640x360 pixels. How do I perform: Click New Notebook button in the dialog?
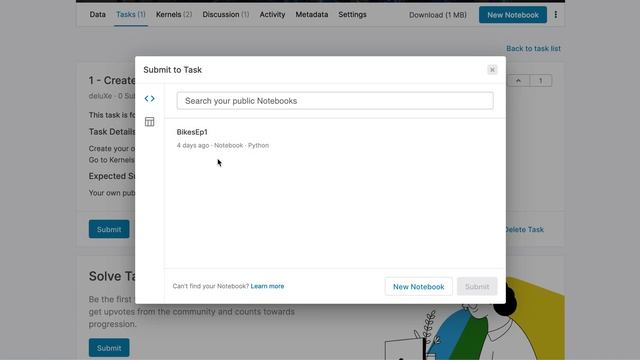[x=418, y=287]
